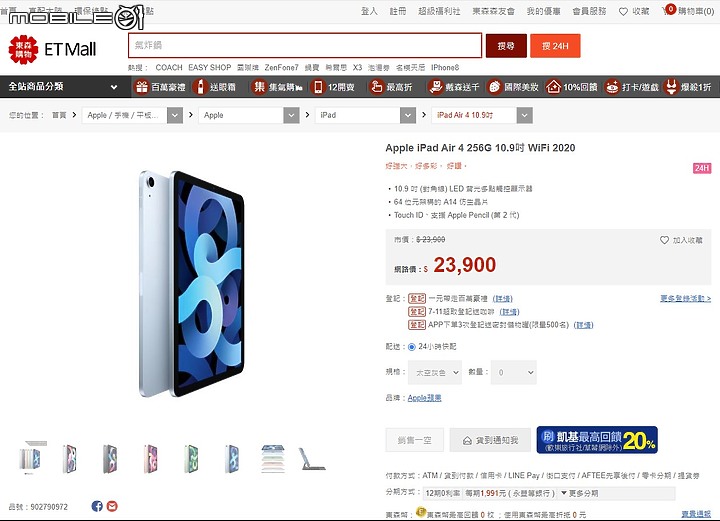Expand the iPad Air 4 10.9吋 breadcrumb dropdown
This screenshot has width=720, height=521.
(x=525, y=115)
